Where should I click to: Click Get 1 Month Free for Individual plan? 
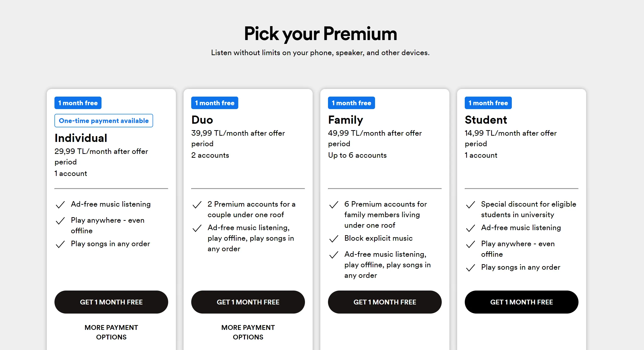pyautogui.click(x=111, y=302)
